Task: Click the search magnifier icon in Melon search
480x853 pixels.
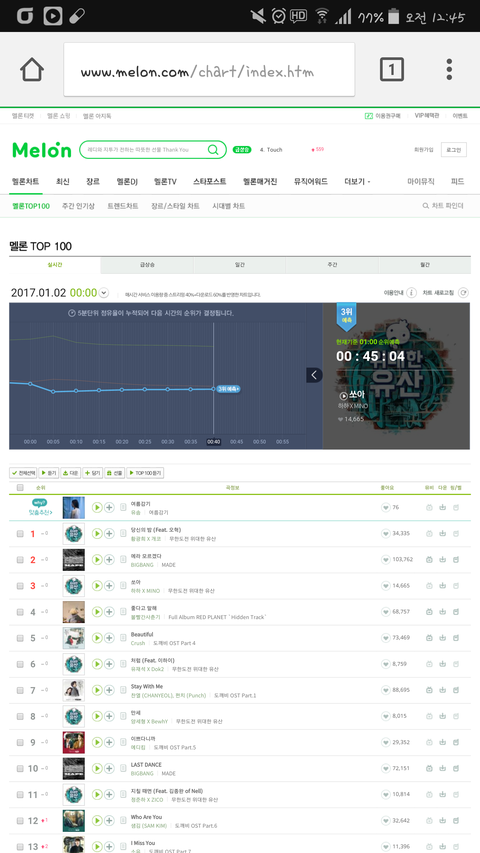Action: [x=213, y=150]
